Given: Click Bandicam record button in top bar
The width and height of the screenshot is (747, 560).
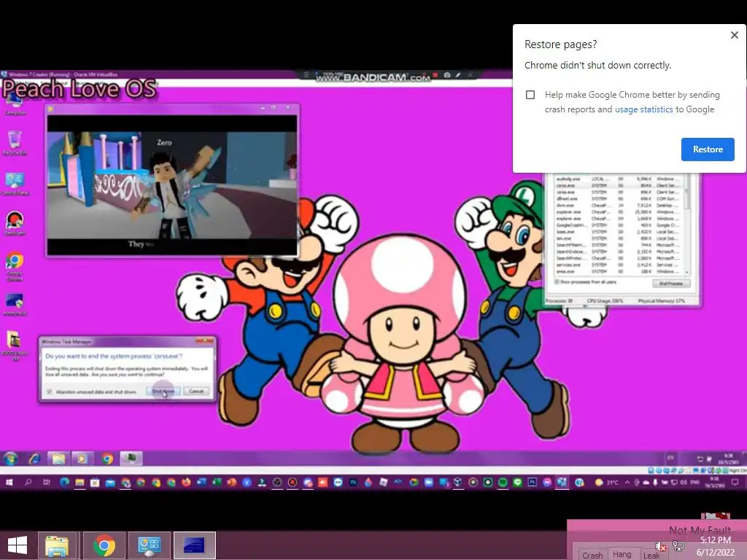Looking at the screenshot, I should (435, 75).
